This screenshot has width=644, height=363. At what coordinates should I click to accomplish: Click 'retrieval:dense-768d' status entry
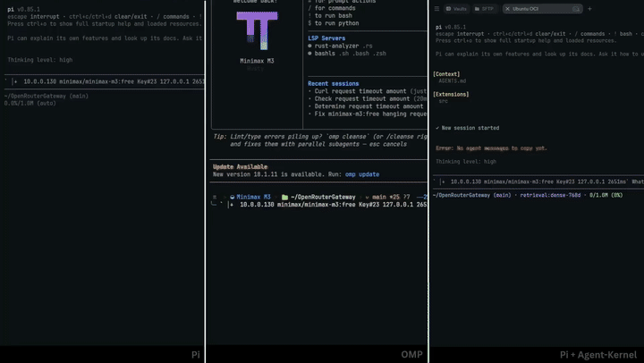[550, 196]
